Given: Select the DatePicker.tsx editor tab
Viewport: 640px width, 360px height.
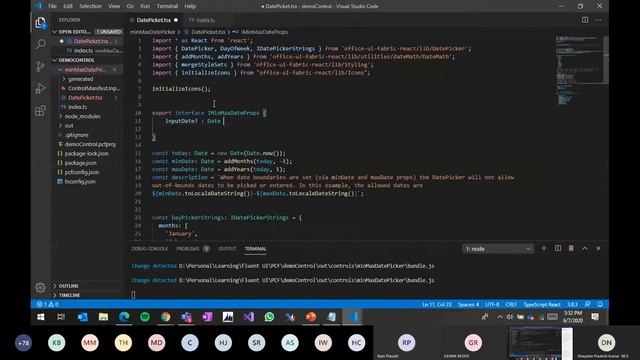Looking at the screenshot, I should (x=153, y=20).
